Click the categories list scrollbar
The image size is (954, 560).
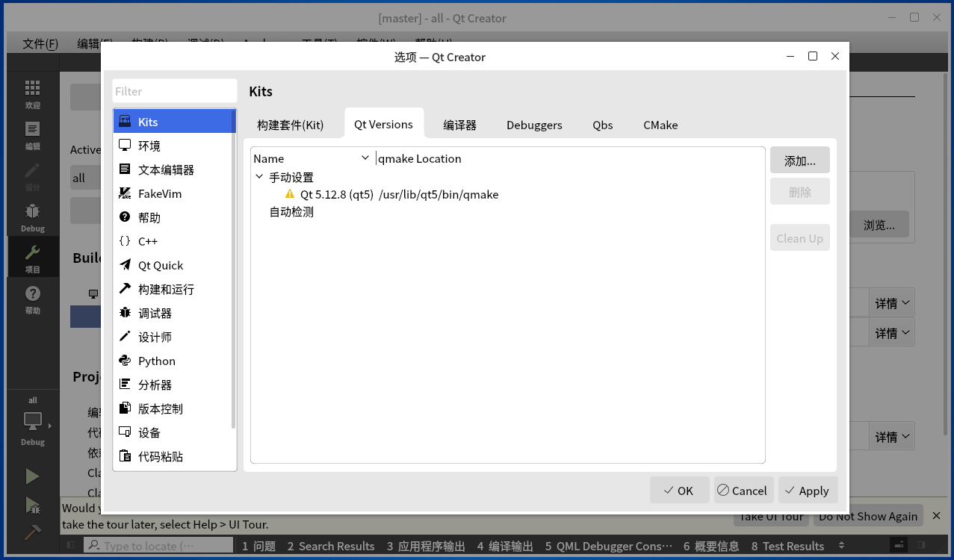[x=234, y=269]
